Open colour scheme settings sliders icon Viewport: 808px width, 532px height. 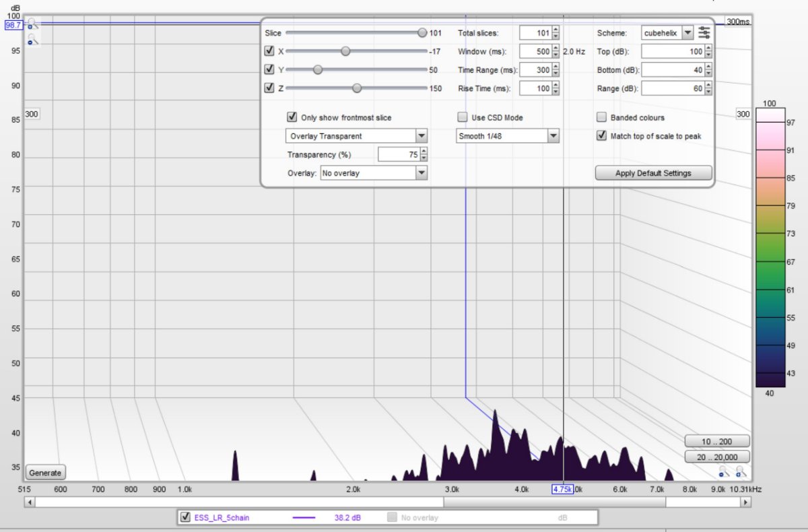[x=704, y=32]
